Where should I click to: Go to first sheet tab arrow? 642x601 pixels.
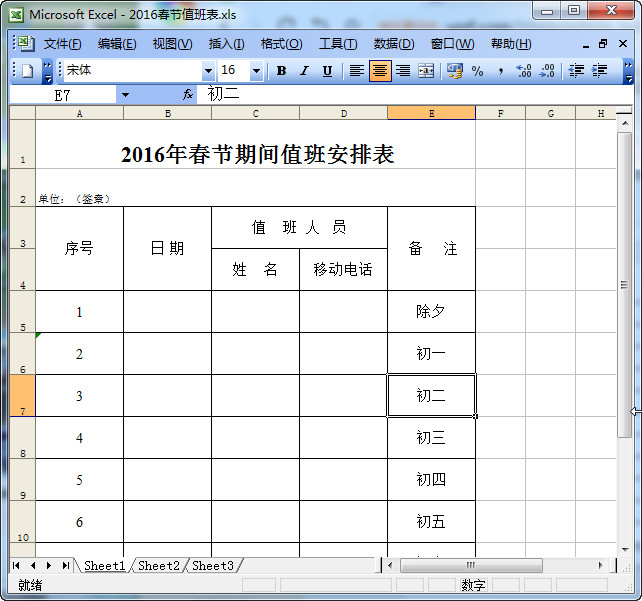click(x=16, y=565)
